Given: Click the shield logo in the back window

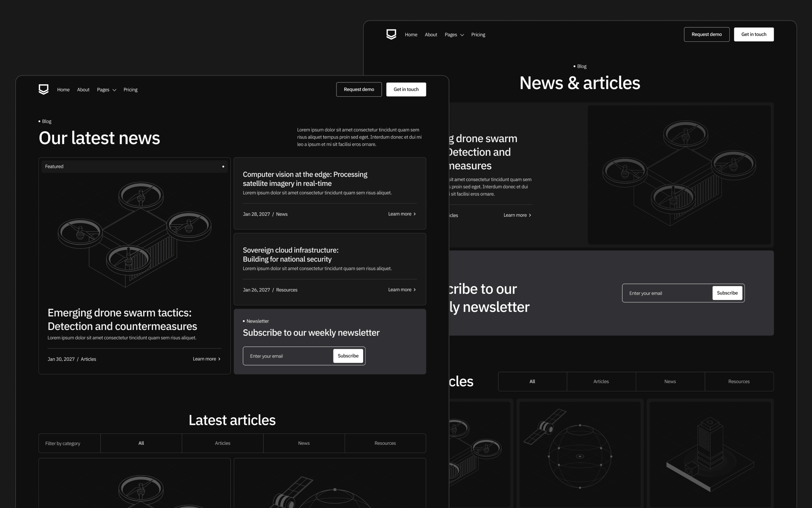Looking at the screenshot, I should coord(391,34).
